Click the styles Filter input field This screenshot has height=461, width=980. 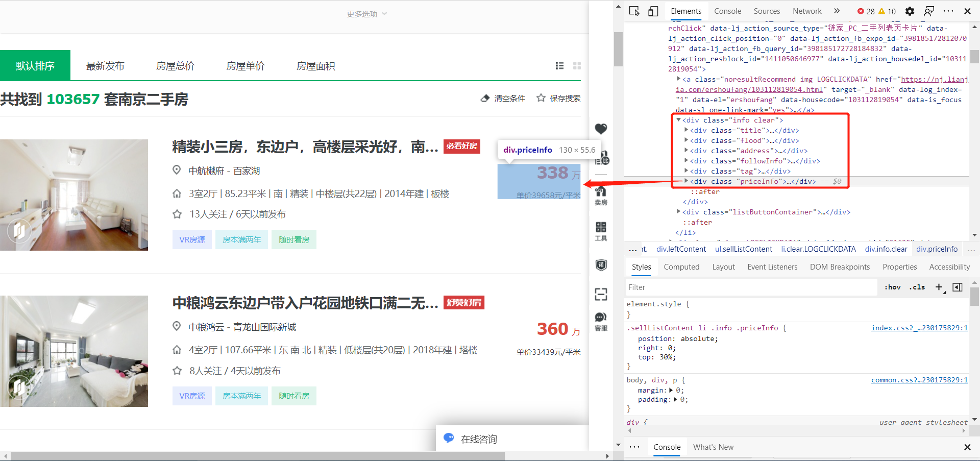[751, 287]
